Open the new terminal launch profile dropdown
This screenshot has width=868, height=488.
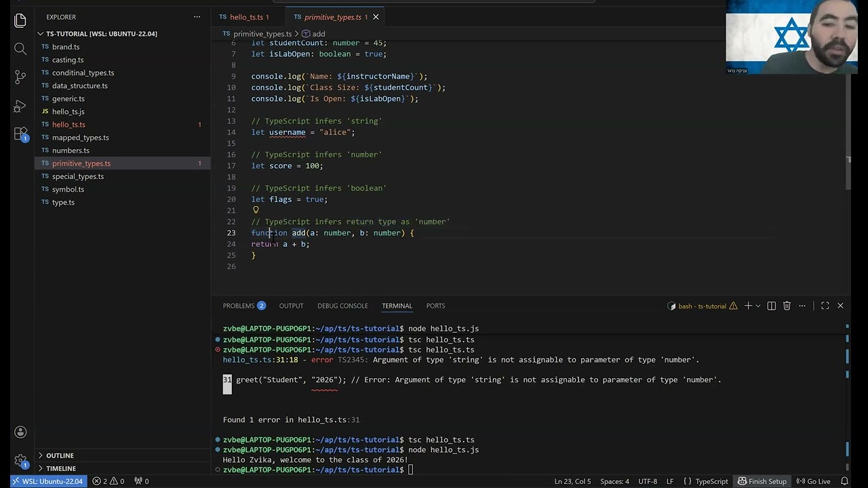(x=758, y=306)
